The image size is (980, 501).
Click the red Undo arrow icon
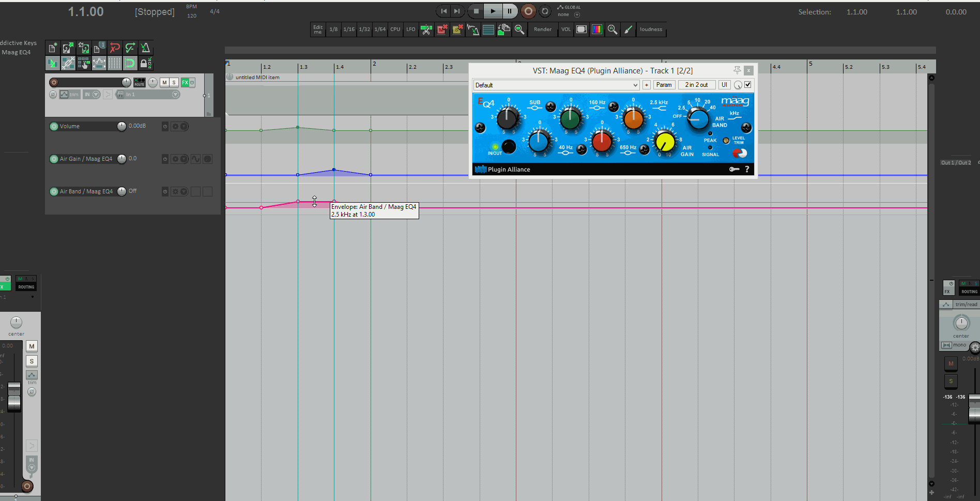pyautogui.click(x=114, y=48)
